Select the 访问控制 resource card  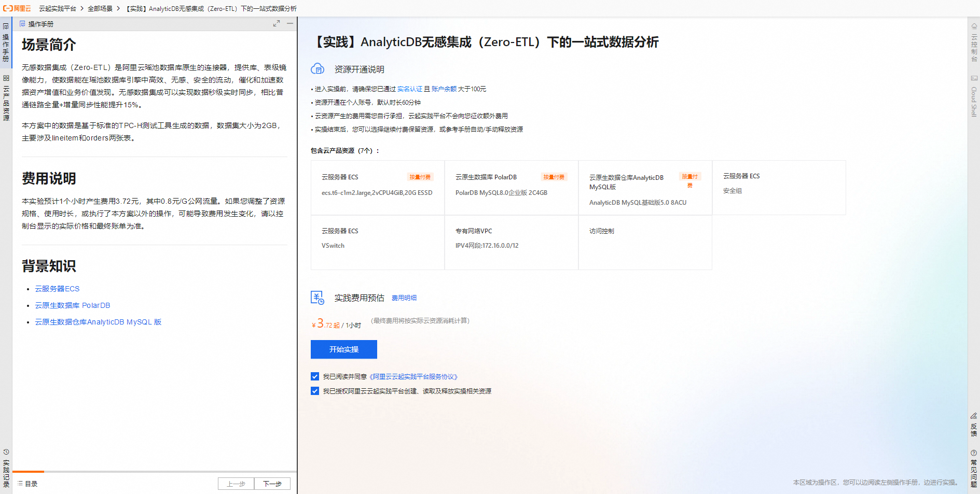[645, 243]
